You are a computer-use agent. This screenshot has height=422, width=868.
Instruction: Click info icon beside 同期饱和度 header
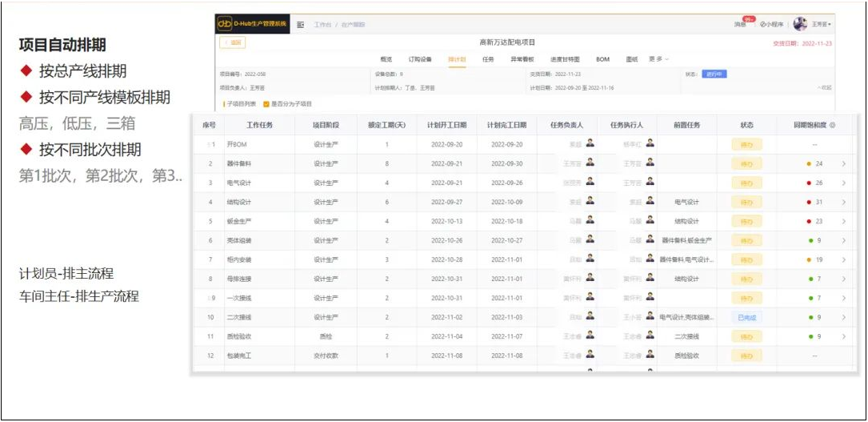[833, 126]
